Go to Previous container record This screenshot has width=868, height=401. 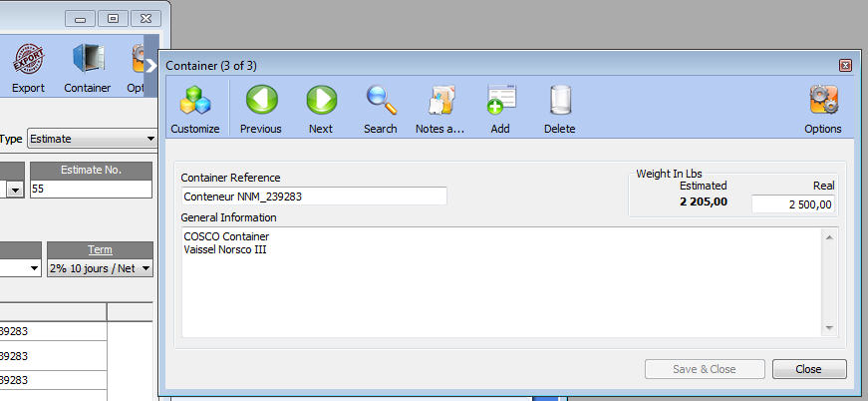pyautogui.click(x=260, y=109)
